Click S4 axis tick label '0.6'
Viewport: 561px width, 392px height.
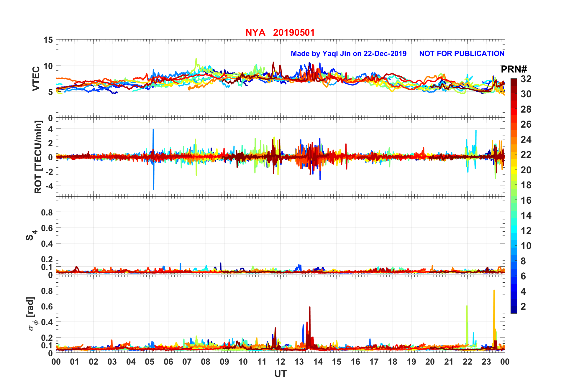(x=47, y=228)
